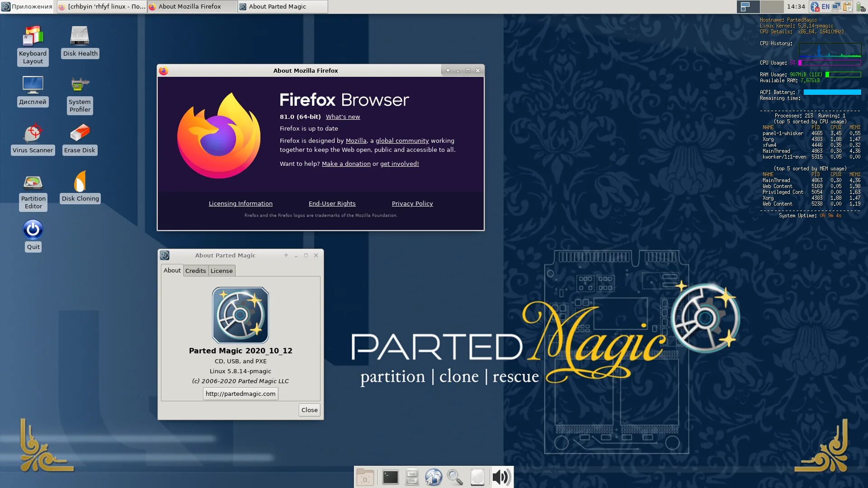Click the Make a donation link

(x=346, y=164)
